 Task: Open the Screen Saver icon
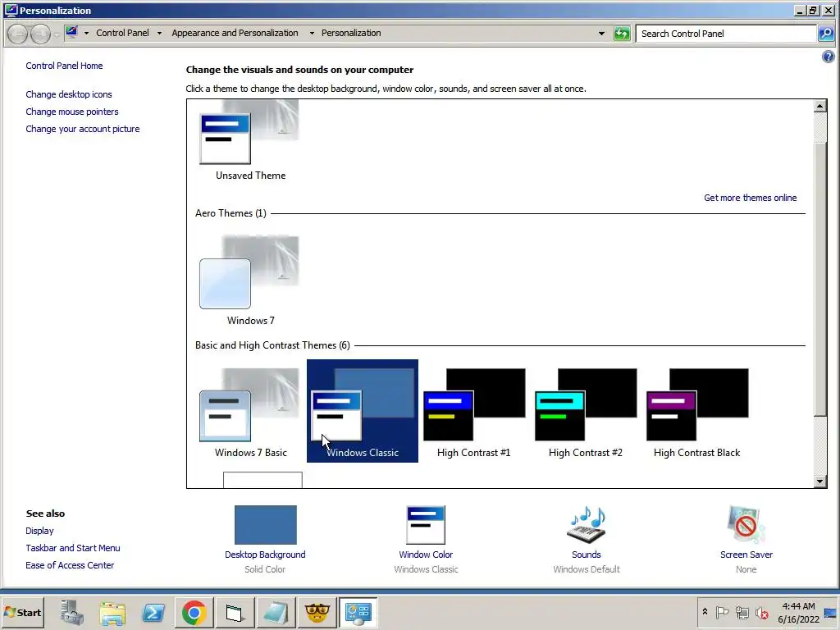746,524
